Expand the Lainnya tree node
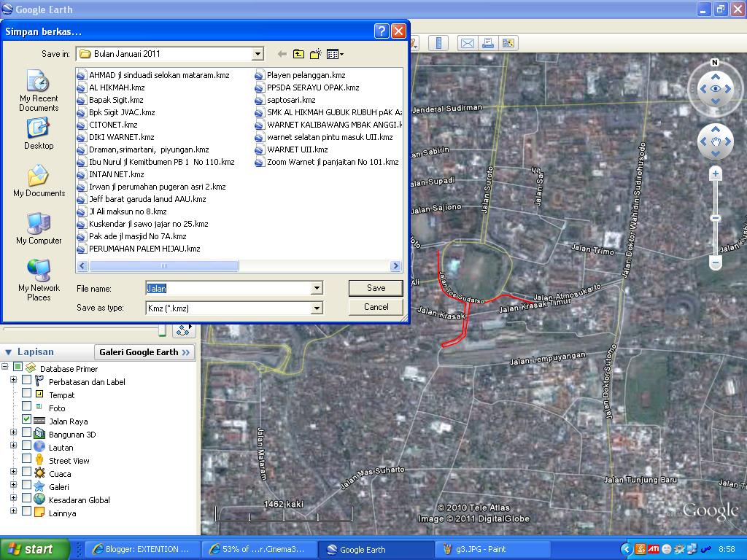Viewport: 747px width, 560px height. tap(13, 511)
